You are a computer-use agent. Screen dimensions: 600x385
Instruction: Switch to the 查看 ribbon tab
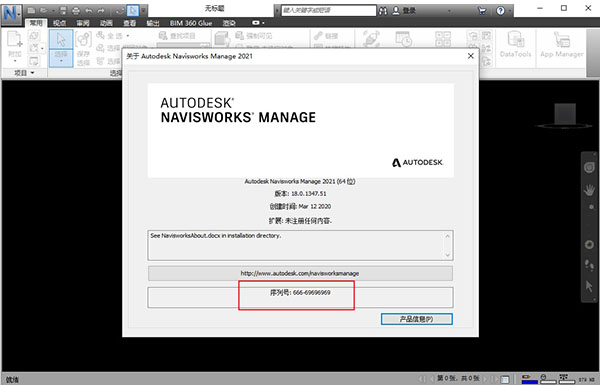click(130, 23)
